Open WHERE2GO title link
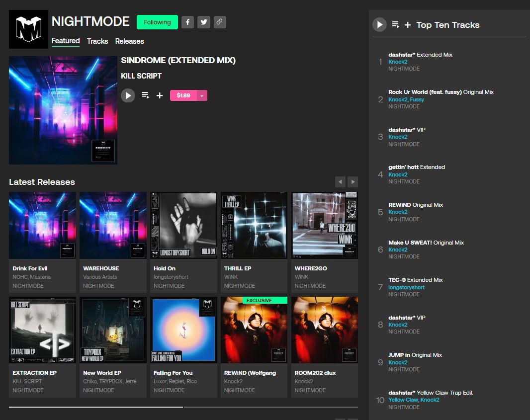This screenshot has width=530, height=420. point(311,268)
